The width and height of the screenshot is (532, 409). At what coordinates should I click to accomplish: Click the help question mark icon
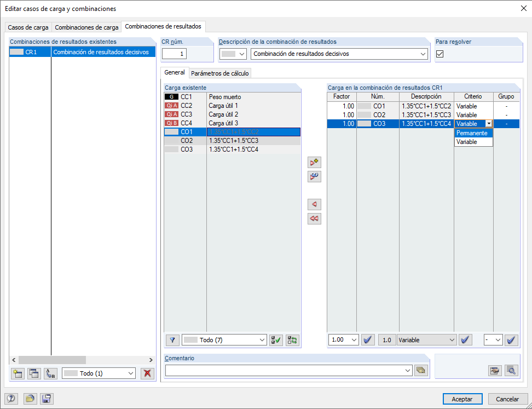coord(11,399)
